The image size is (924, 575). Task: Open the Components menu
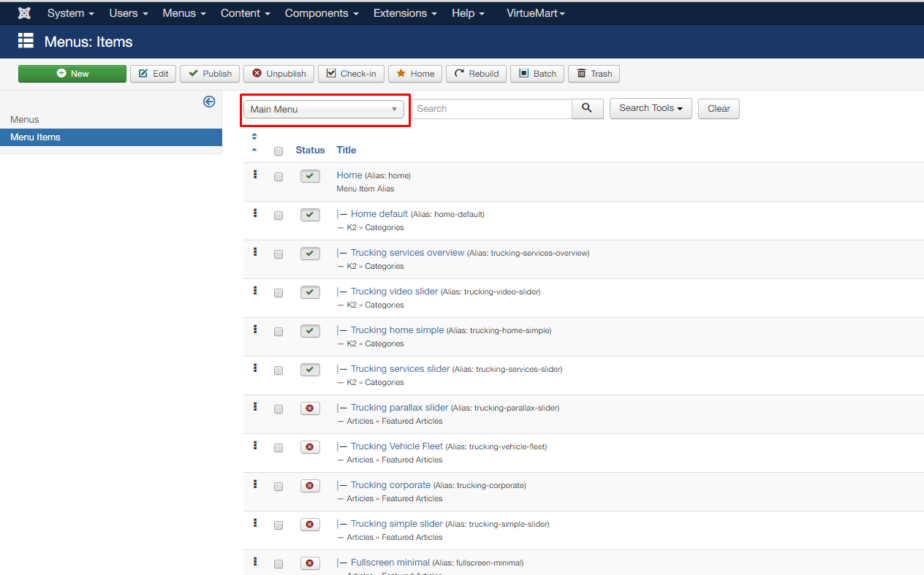[322, 13]
